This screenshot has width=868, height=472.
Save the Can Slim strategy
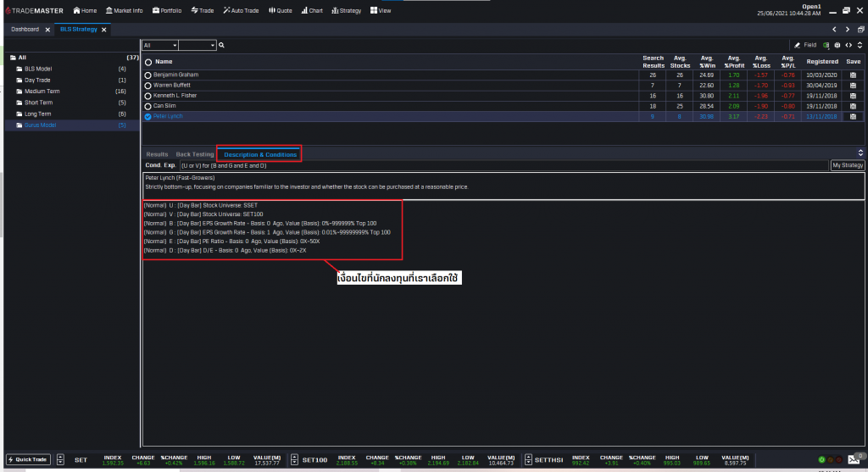pos(853,106)
